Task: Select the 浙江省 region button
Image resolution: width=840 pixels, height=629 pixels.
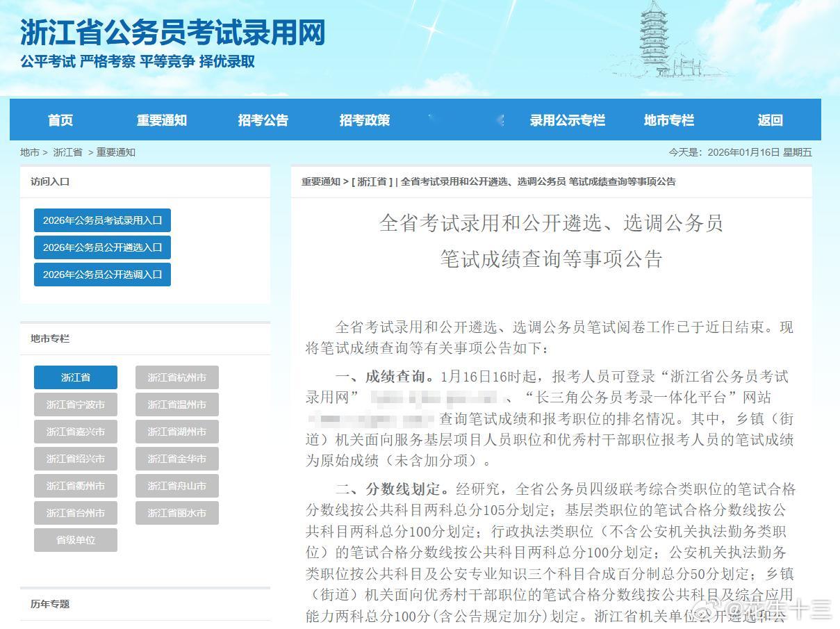Action: [x=75, y=377]
